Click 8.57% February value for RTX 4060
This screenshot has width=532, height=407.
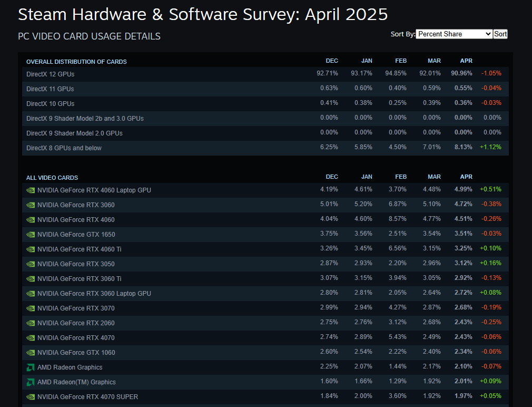[x=397, y=219]
